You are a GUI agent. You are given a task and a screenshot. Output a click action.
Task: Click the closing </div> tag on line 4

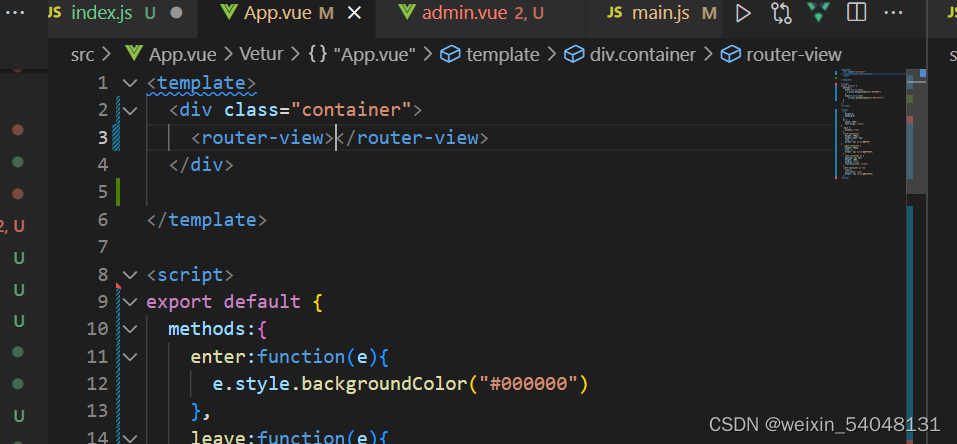click(x=201, y=165)
